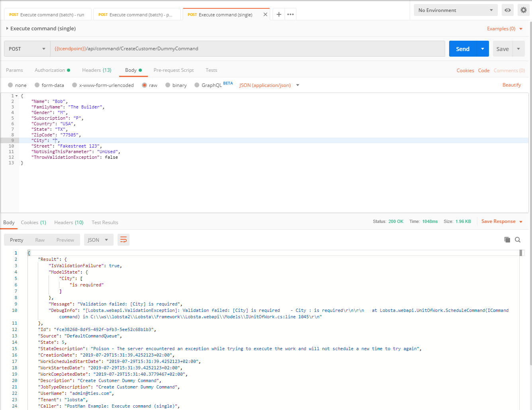
Task: Click the search response magnifier icon
Action: coord(518,240)
